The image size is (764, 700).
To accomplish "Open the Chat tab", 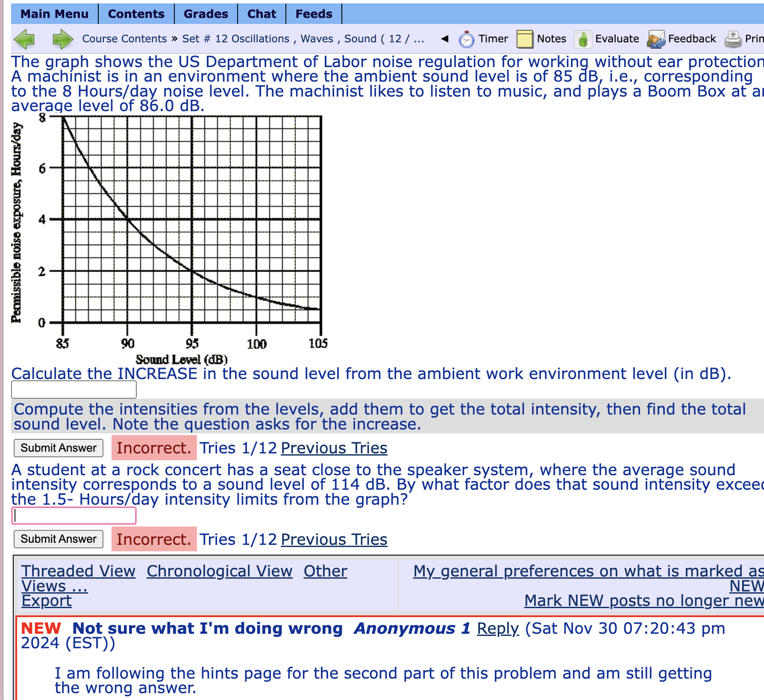I will click(261, 14).
